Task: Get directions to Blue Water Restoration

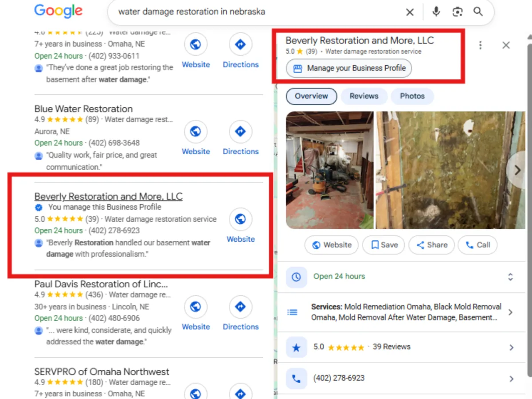Action: (240, 131)
